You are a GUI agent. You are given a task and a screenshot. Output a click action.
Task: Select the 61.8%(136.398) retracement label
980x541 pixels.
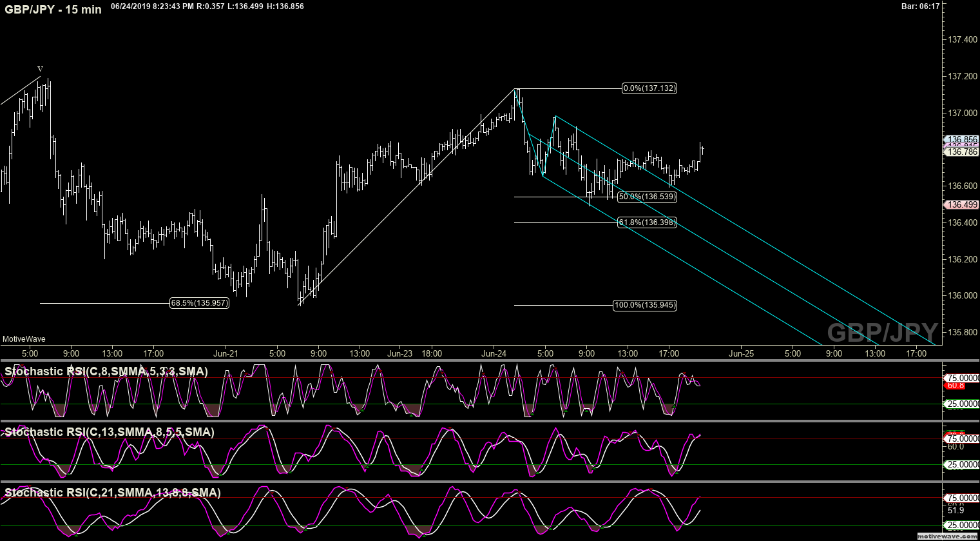tap(647, 222)
